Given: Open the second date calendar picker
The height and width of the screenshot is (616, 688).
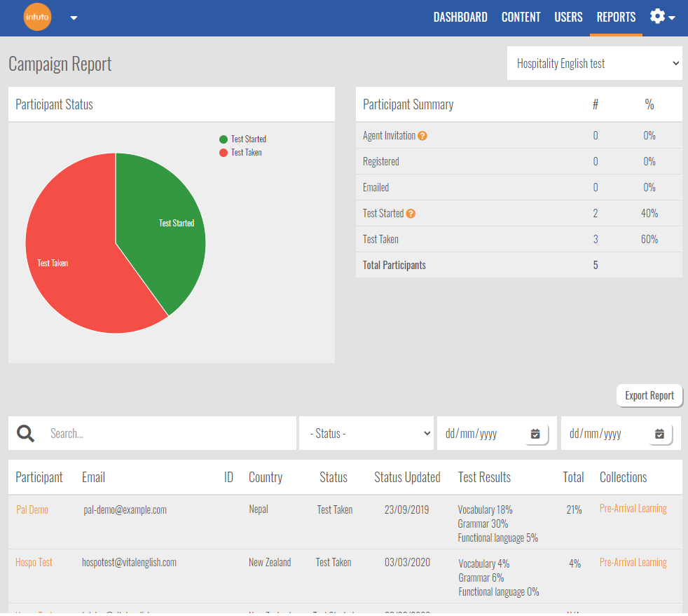Looking at the screenshot, I should pos(659,434).
